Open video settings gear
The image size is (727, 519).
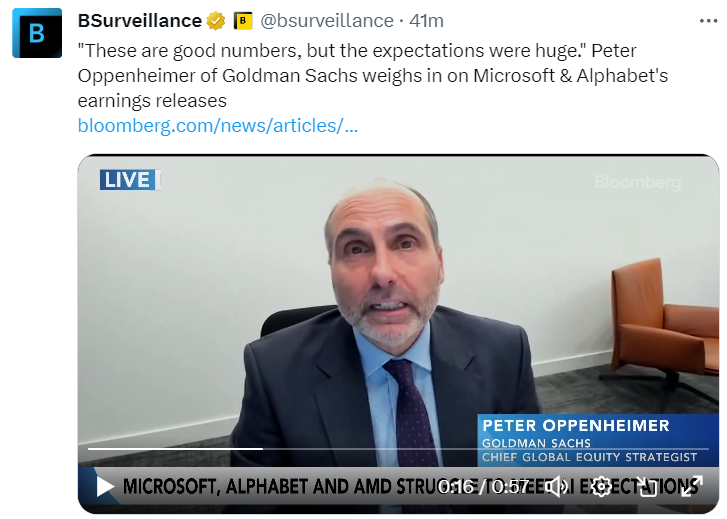pyautogui.click(x=601, y=487)
